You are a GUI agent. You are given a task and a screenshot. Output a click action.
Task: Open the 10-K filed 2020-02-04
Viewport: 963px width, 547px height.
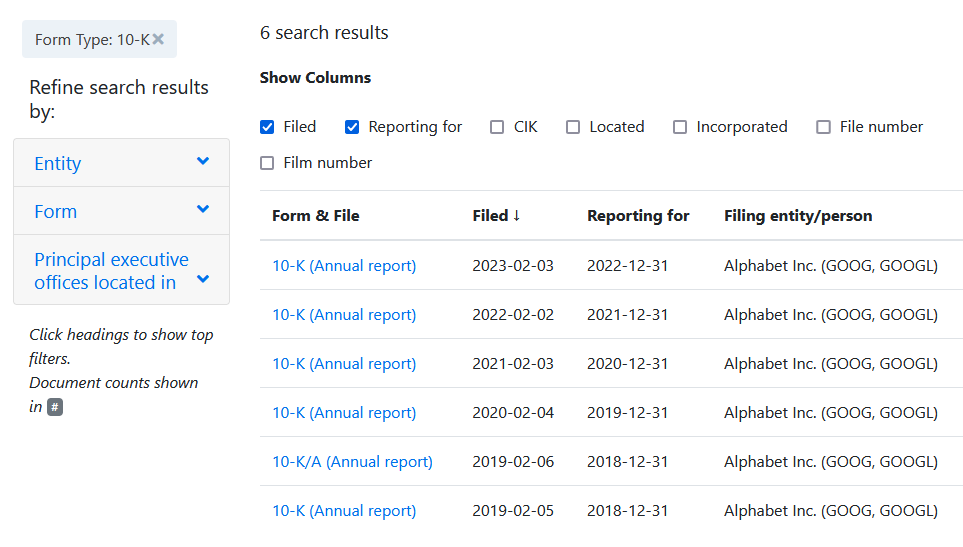(x=344, y=413)
